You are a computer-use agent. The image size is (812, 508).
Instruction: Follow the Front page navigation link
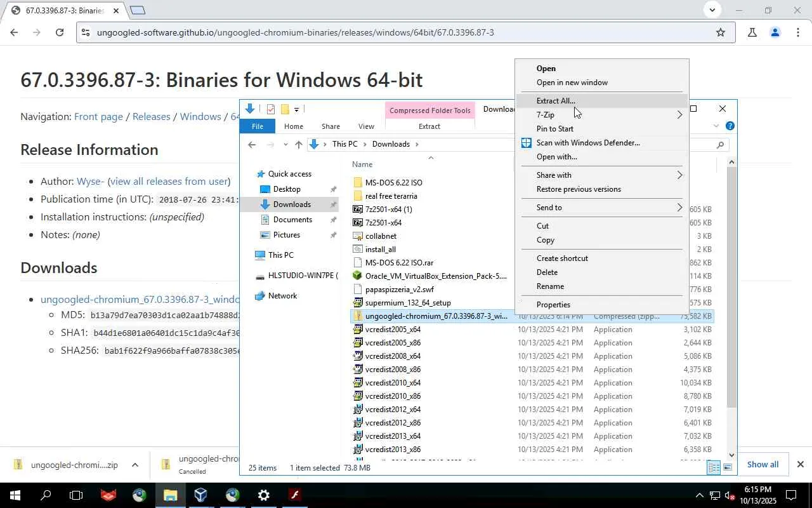pyautogui.click(x=98, y=117)
